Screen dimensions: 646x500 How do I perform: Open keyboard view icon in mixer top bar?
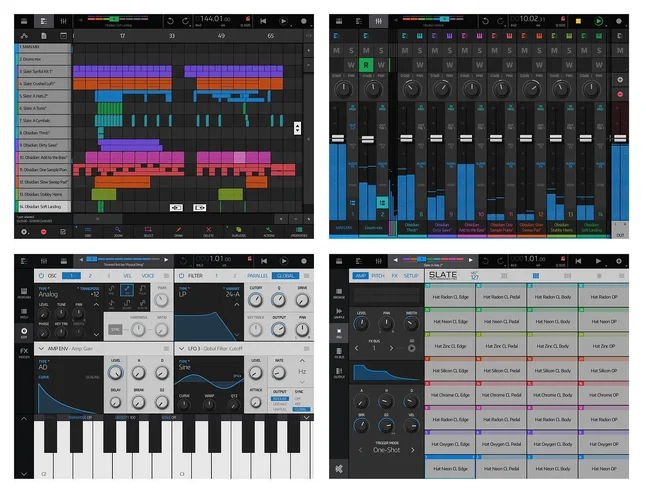[339, 21]
